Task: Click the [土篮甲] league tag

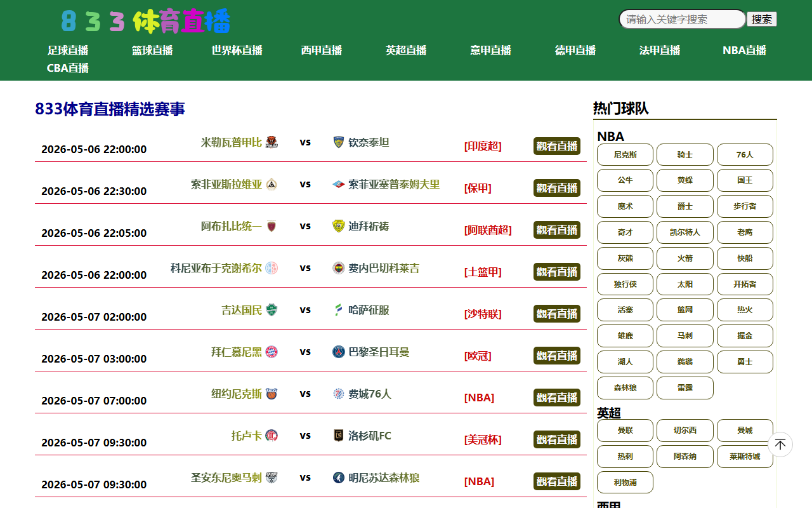Action: tap(483, 272)
